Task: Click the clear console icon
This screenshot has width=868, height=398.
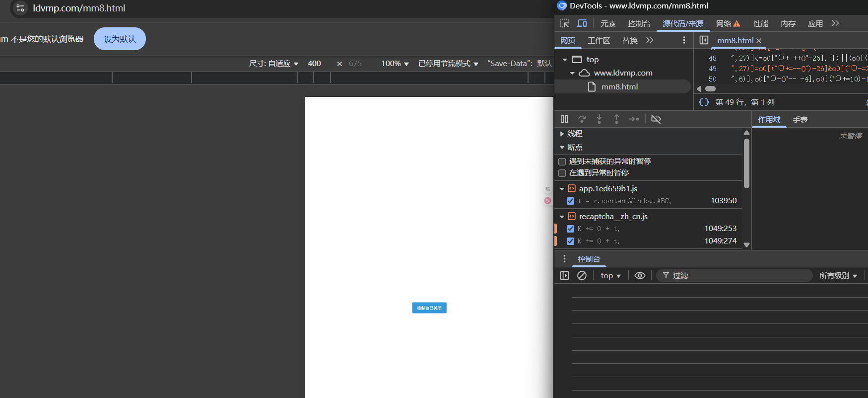Action: (582, 276)
